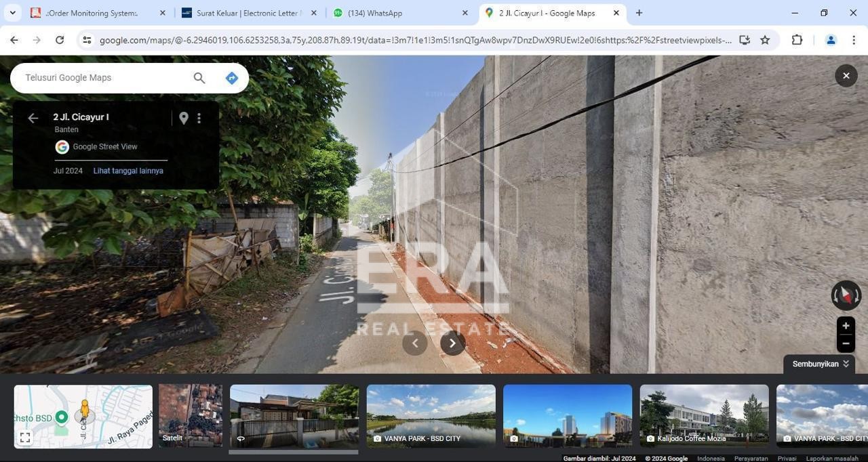Image resolution: width=868 pixels, height=462 pixels.
Task: Switch to the Surat Keluar Electronic Letter tab
Action: 249,13
